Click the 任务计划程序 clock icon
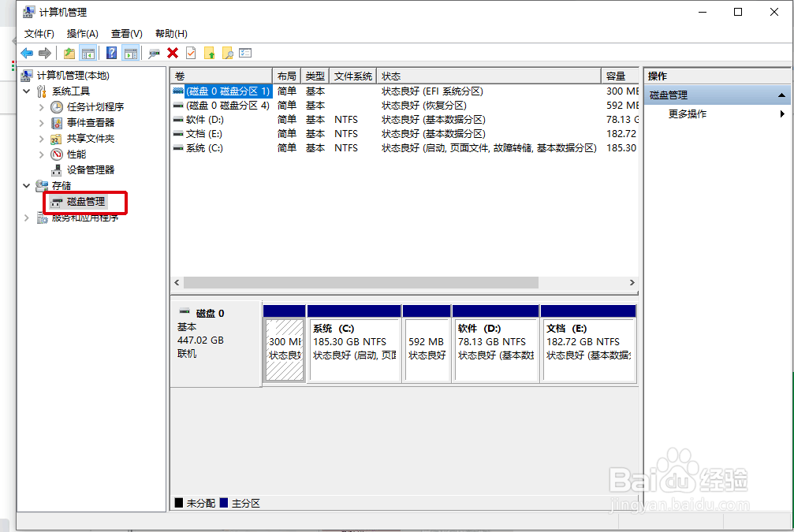 [x=57, y=107]
